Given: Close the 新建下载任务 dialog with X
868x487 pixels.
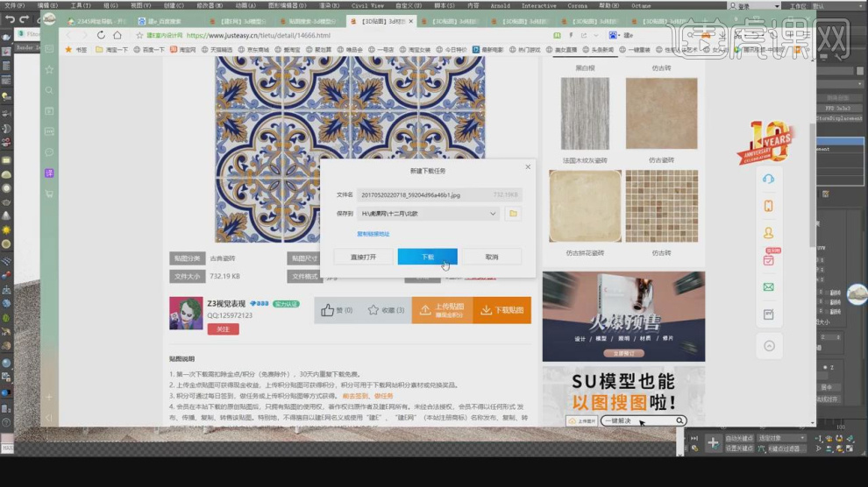Looking at the screenshot, I should 528,166.
